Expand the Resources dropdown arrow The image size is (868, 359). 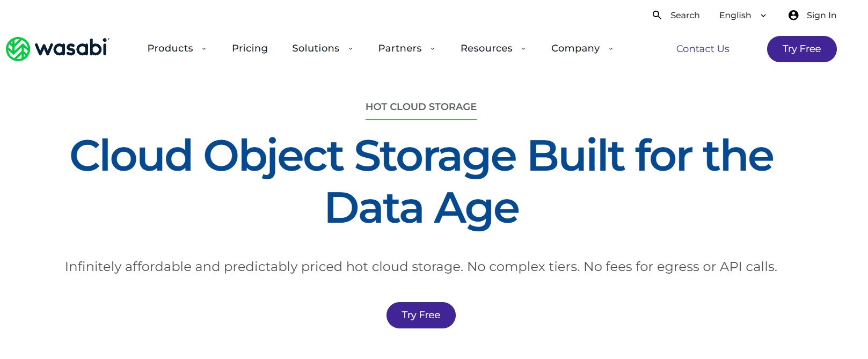(523, 49)
